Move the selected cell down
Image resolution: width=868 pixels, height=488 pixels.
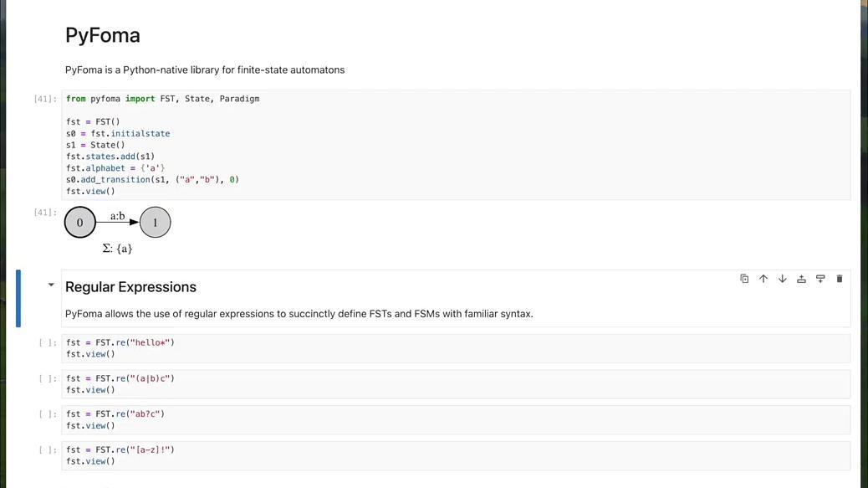(782, 279)
